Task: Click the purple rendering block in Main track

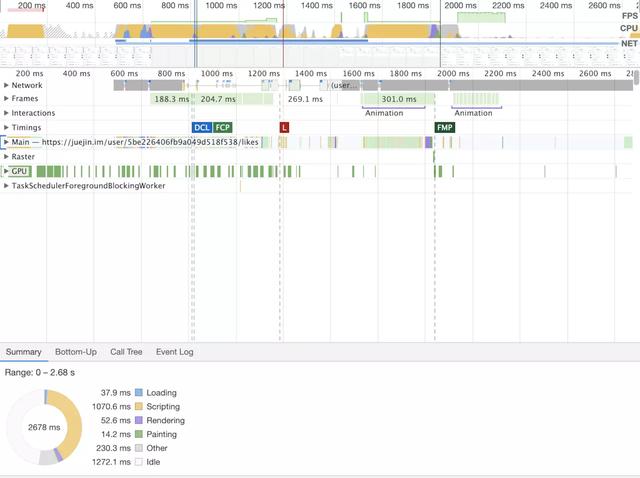Action: pos(428,142)
